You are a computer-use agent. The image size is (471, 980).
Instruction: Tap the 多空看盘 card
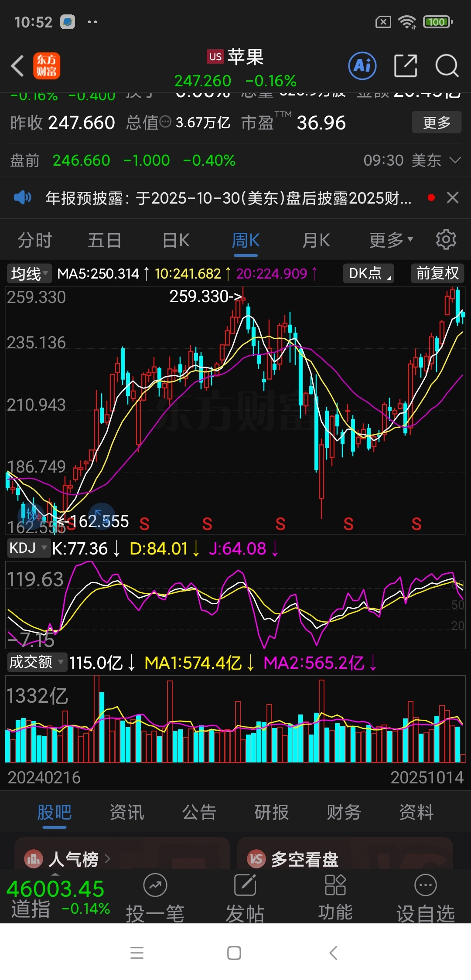click(345, 853)
